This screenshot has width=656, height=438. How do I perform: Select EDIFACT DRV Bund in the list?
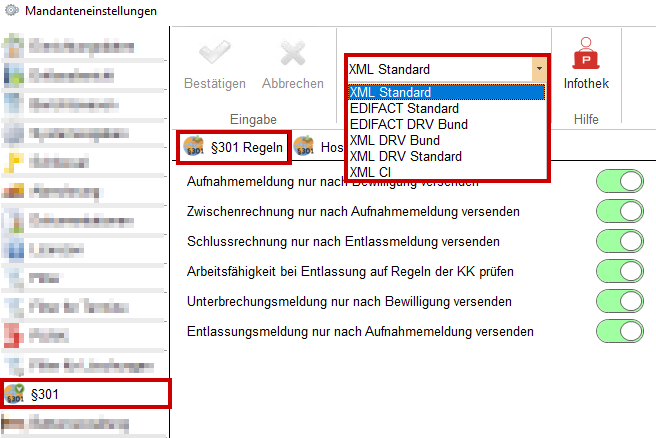[x=408, y=124]
